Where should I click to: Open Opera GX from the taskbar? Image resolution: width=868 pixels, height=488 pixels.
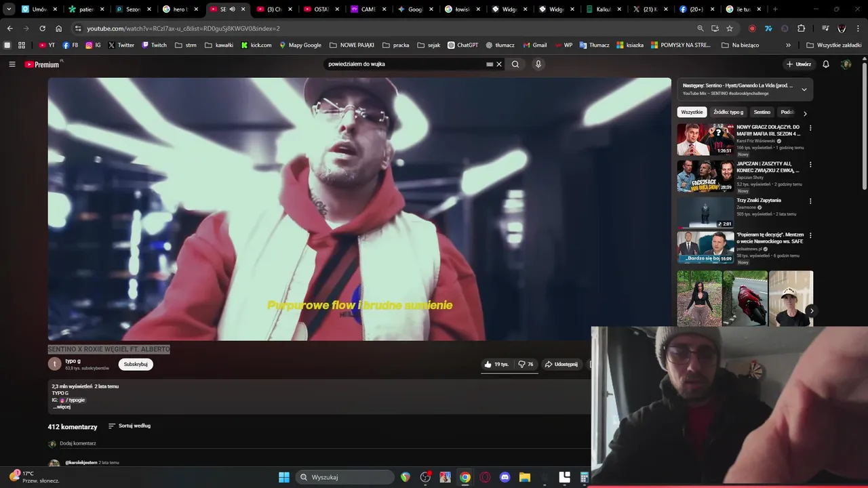point(485,477)
